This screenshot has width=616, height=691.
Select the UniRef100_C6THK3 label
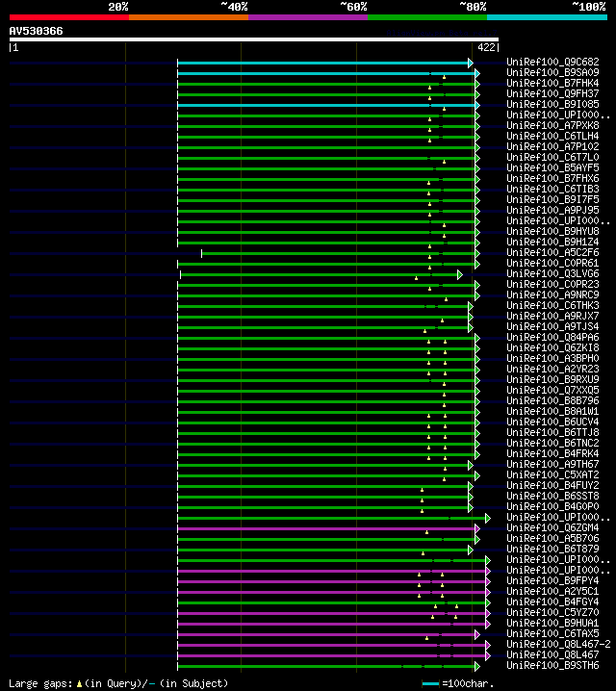click(552, 305)
